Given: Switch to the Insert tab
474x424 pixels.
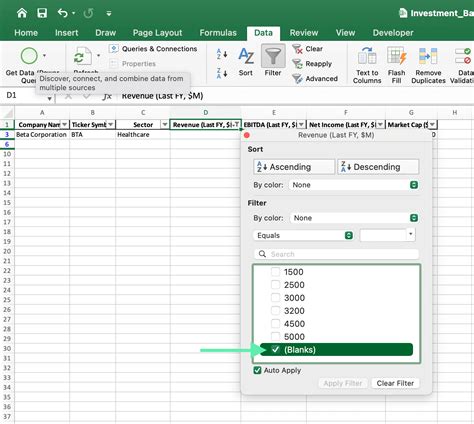Looking at the screenshot, I should pyautogui.click(x=67, y=33).
